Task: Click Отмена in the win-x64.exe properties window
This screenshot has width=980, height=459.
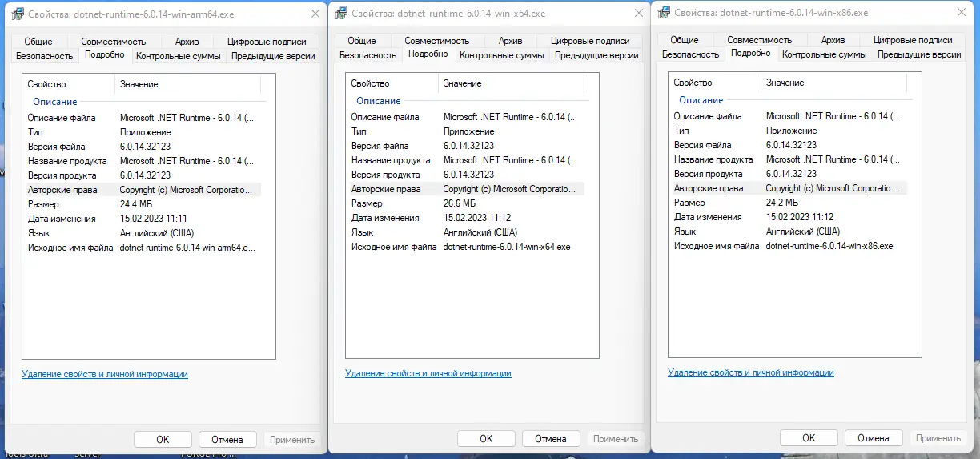Action: click(550, 438)
